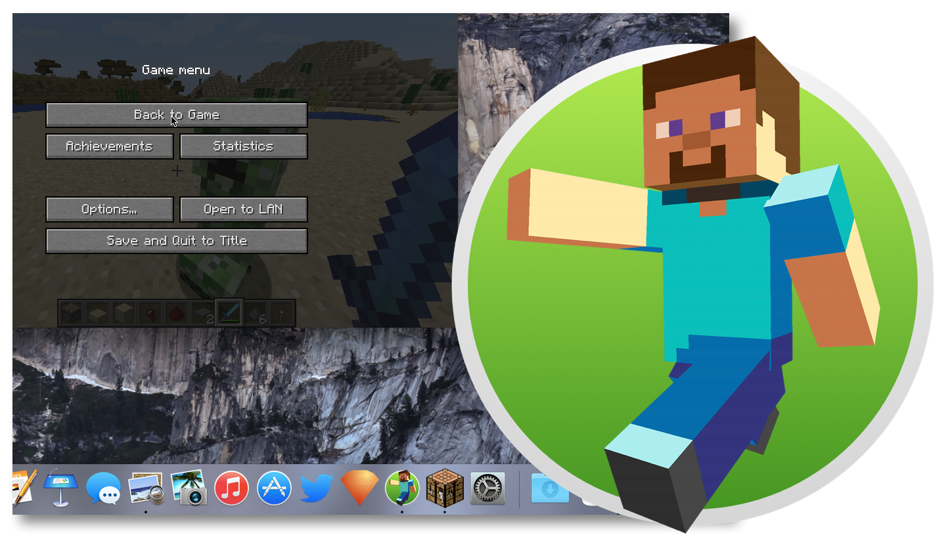The height and width of the screenshot is (560, 946).
Task: Select the hotbar slot with count 6
Action: (x=256, y=313)
